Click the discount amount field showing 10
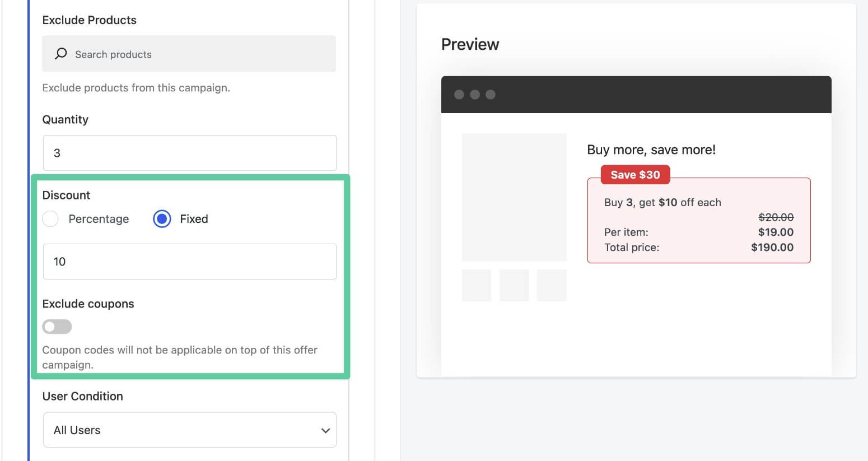The height and width of the screenshot is (461, 868). pos(190,262)
